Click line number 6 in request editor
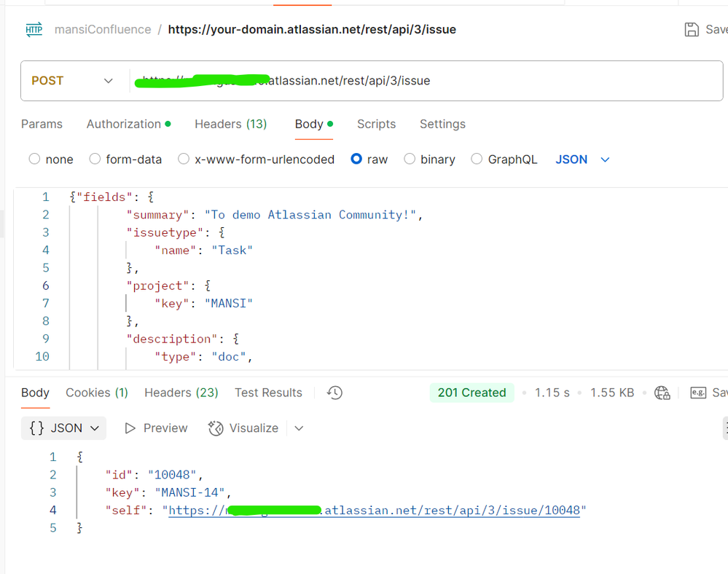The image size is (728, 574). 45,286
